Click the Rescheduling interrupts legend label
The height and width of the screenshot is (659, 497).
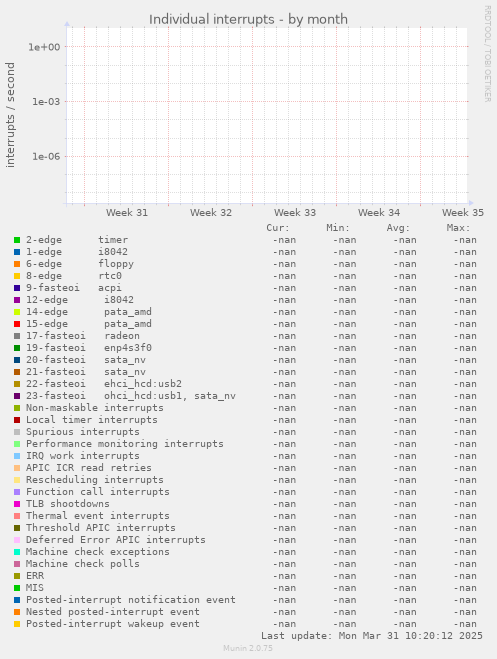95,480
